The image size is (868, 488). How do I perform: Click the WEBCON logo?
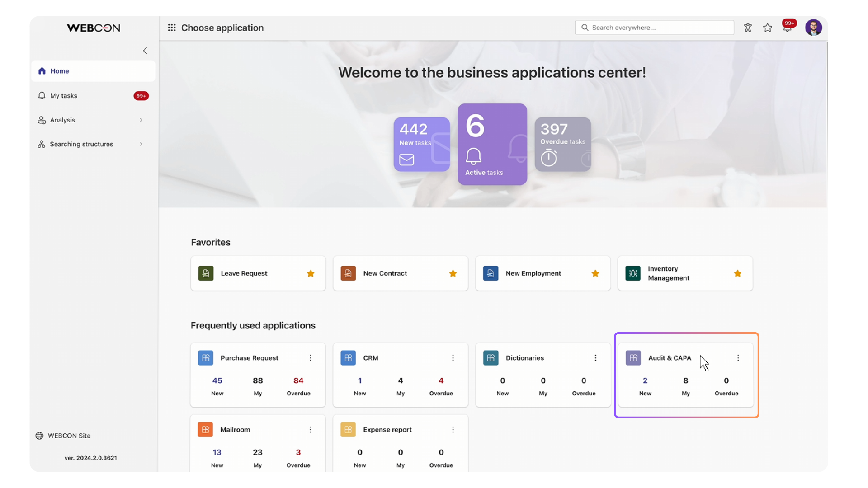94,28
